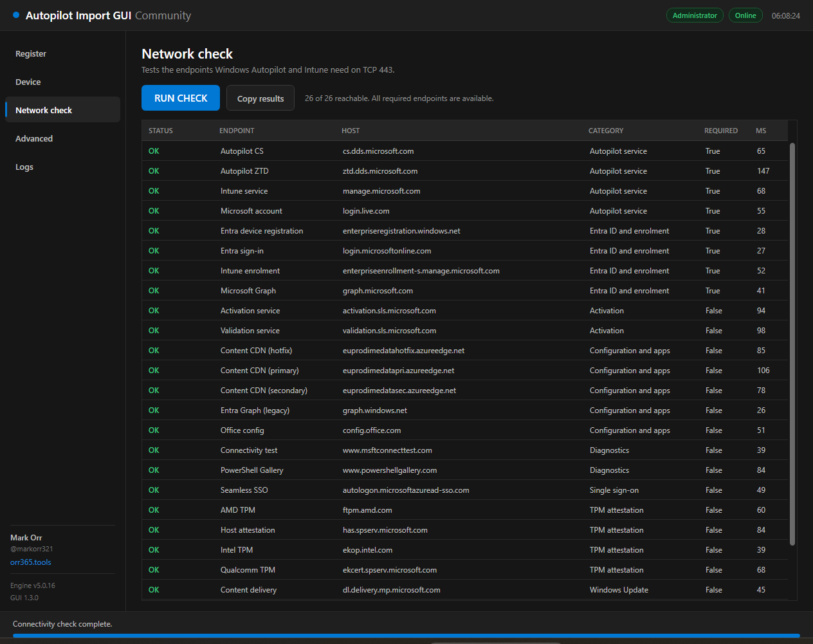
Task: Click the Mark Orr author name
Action: 26,537
